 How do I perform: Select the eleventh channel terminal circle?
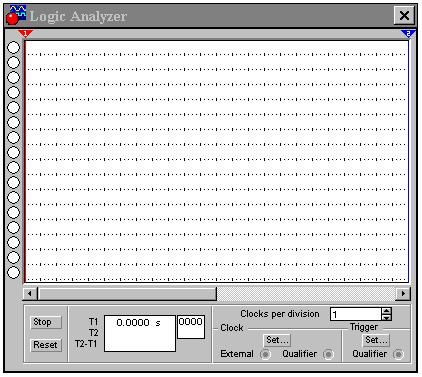14,197
